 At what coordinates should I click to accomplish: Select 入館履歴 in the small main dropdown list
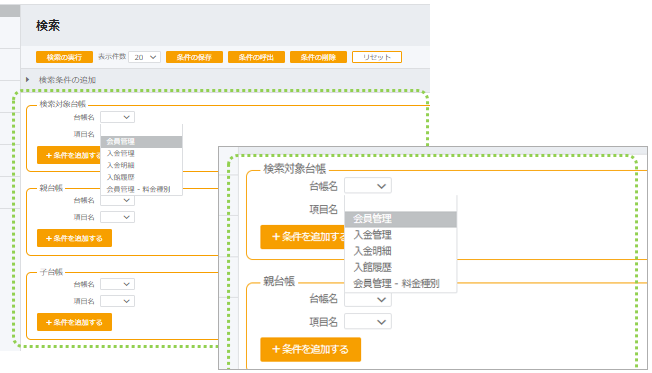(x=141, y=177)
